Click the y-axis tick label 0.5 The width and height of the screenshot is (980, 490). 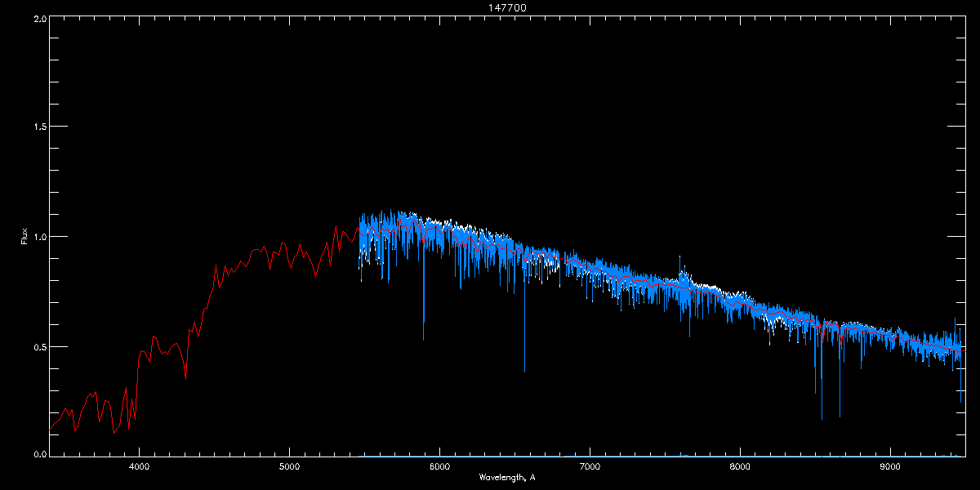39,346
